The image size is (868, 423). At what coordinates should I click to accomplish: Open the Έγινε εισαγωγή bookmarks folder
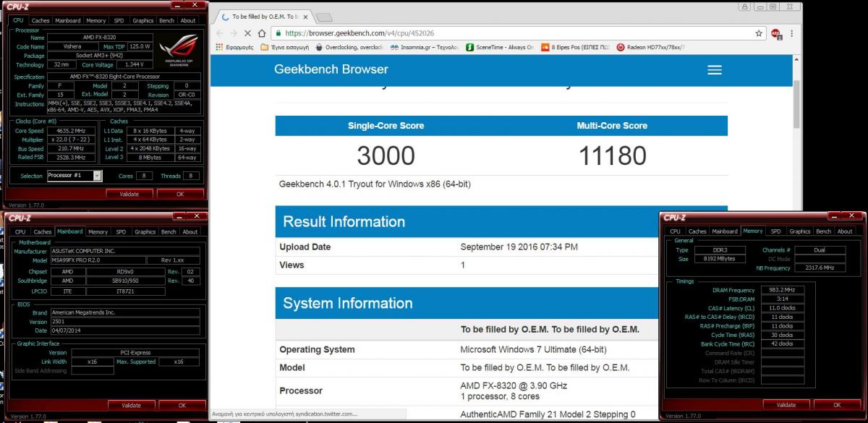click(x=286, y=48)
